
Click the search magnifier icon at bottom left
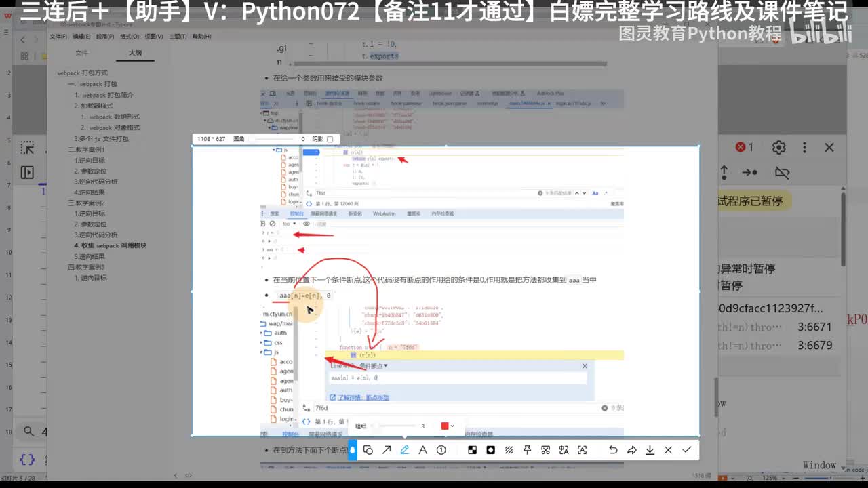(28, 431)
